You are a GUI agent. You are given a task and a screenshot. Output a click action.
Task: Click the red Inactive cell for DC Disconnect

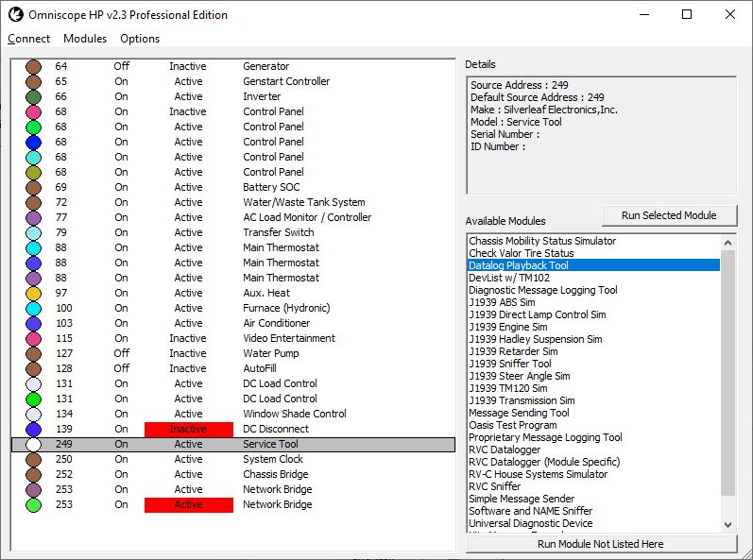point(189,430)
